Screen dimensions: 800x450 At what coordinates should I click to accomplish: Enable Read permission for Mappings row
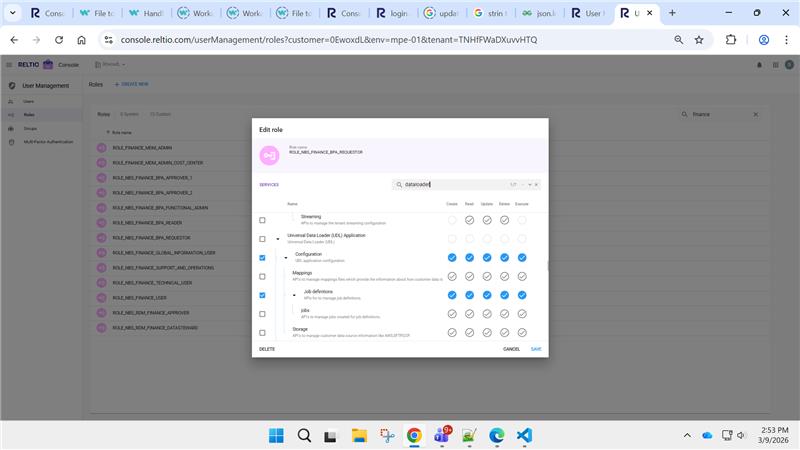(469, 277)
